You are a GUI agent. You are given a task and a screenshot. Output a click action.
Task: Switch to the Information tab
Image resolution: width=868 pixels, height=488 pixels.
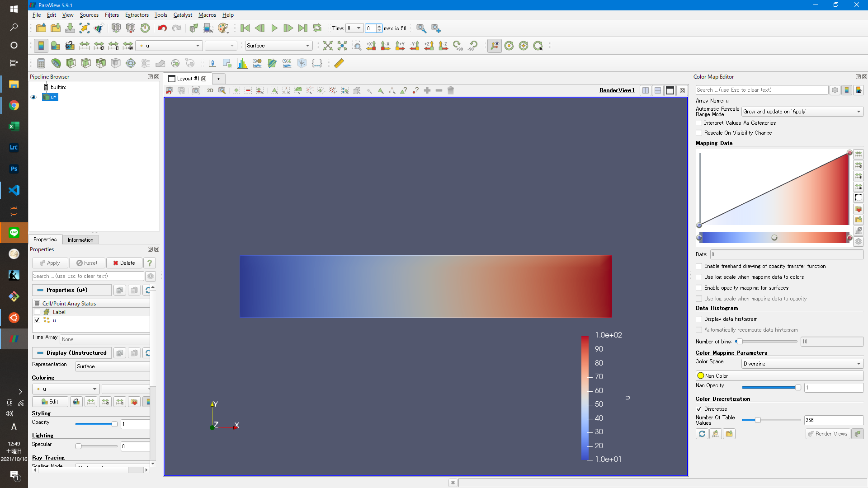point(80,240)
